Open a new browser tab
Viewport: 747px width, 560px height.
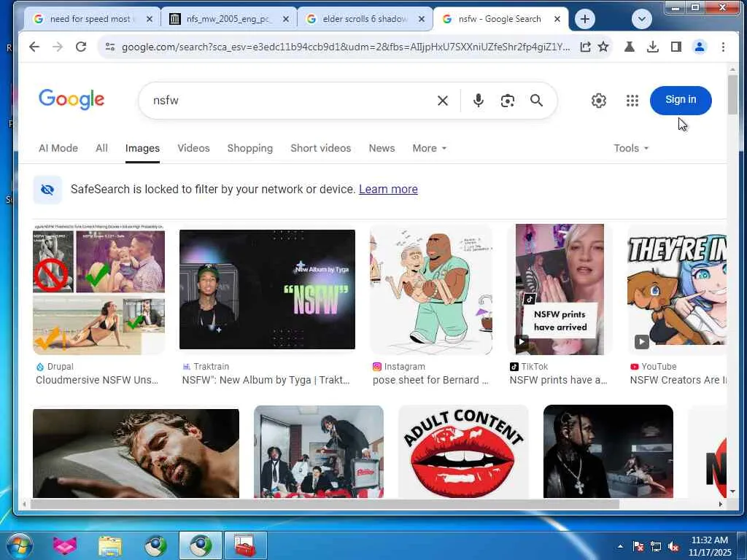[585, 19]
